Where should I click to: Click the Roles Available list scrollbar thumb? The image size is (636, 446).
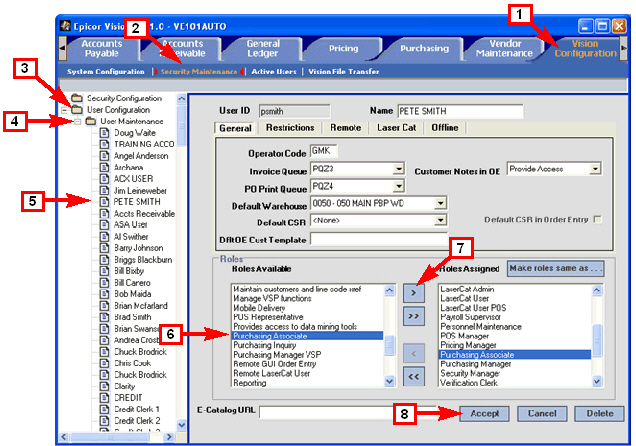point(389,345)
